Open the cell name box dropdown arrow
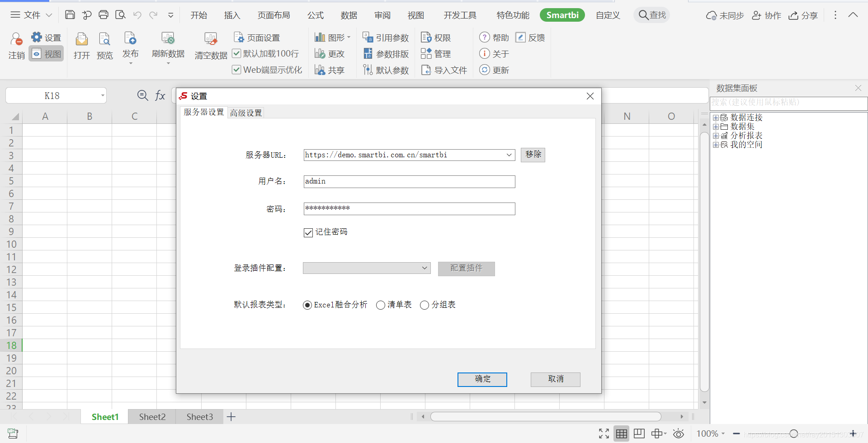The width and height of the screenshot is (868, 443). [x=103, y=95]
